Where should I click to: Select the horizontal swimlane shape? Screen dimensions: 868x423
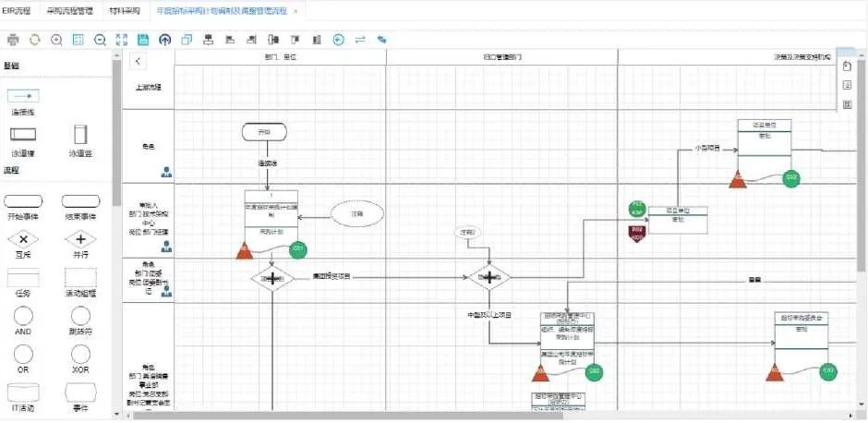tap(23, 134)
